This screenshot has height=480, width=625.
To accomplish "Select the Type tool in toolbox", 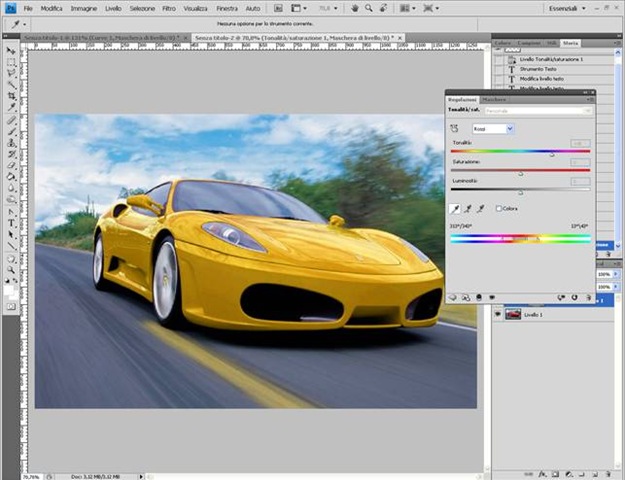I will click(x=11, y=223).
